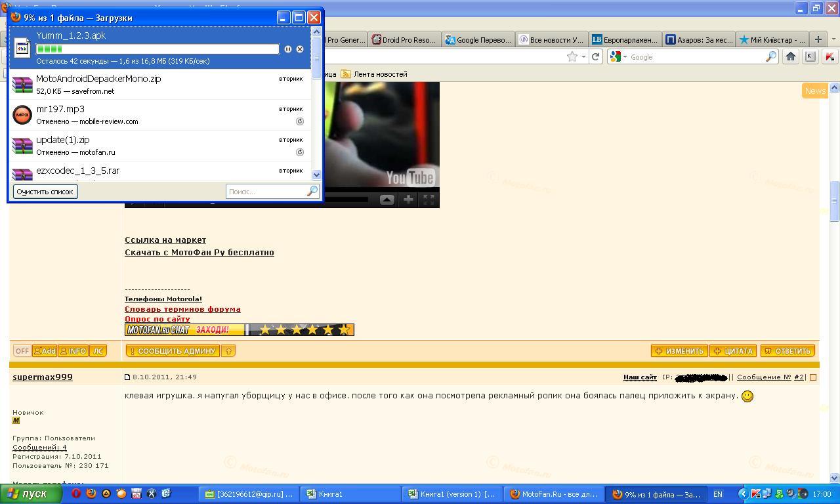840x504 pixels.
Task: Open the list-all-tabs dropdown
Action: (x=833, y=39)
